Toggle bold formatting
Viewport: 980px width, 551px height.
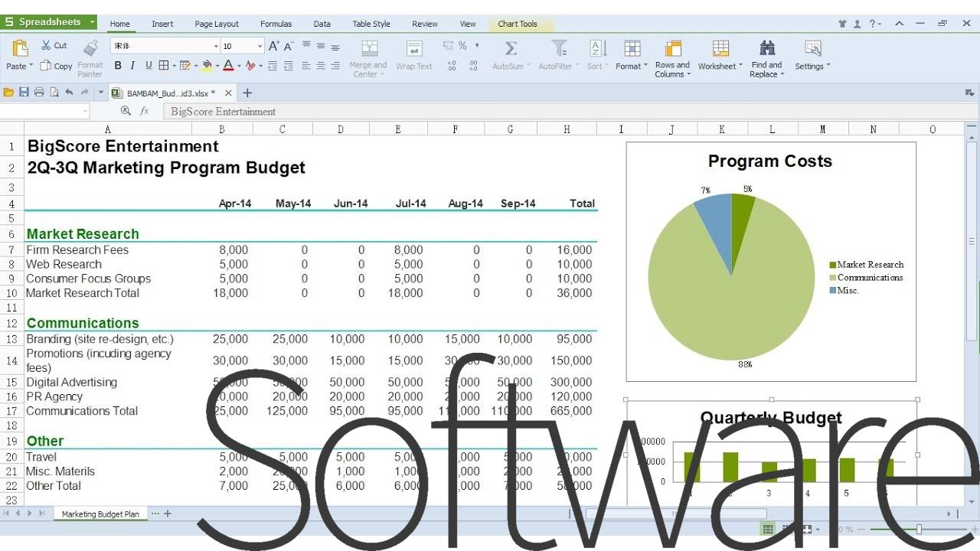coord(118,66)
